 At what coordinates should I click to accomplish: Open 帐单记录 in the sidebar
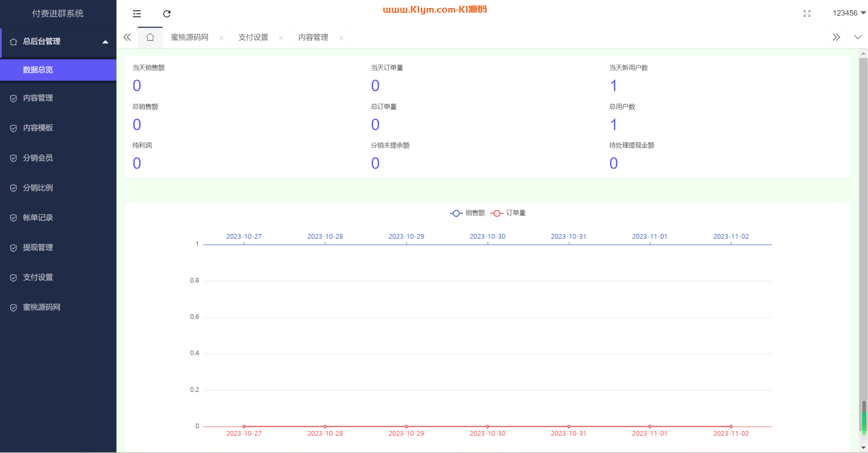pyautogui.click(x=58, y=218)
